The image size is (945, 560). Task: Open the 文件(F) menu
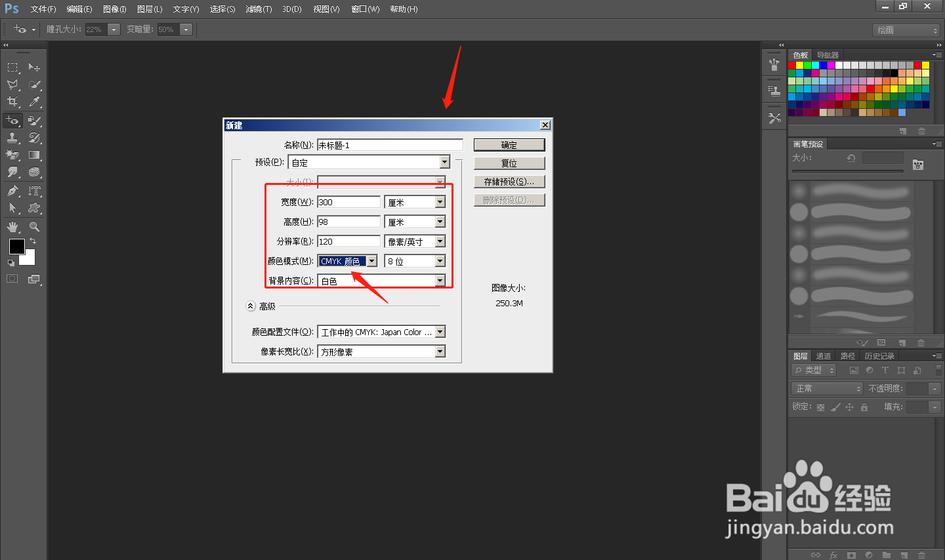coord(43,9)
